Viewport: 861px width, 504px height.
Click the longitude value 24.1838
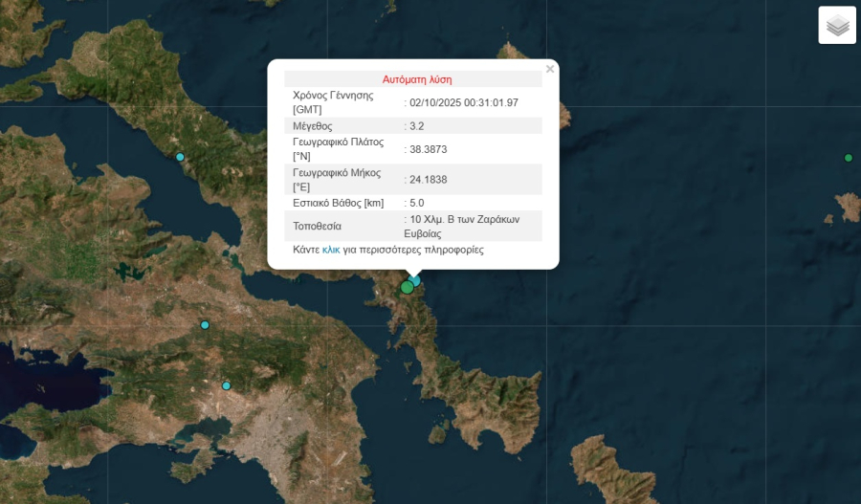(x=429, y=180)
